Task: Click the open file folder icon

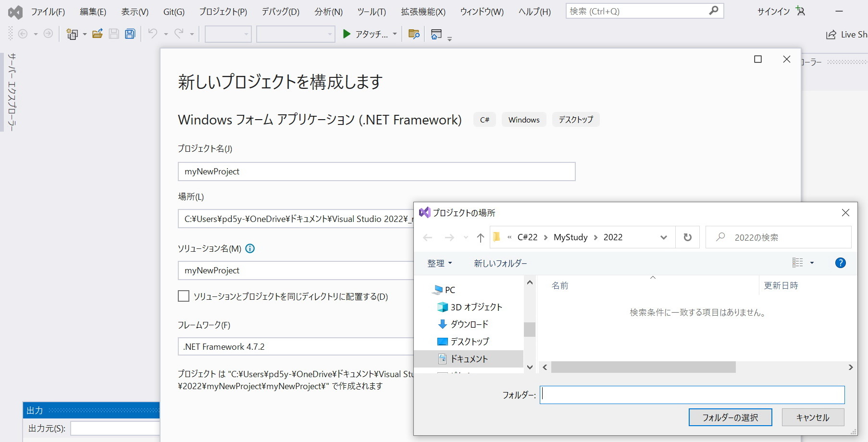Action: [x=98, y=34]
